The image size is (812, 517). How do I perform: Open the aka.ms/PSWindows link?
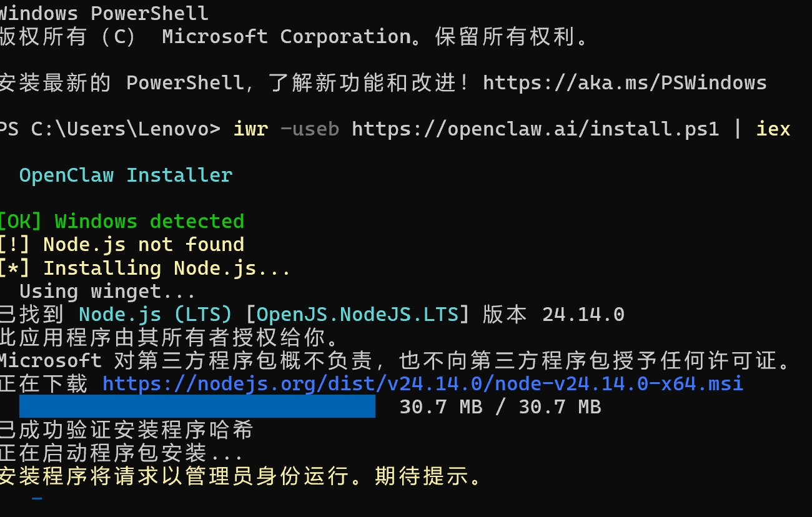click(x=625, y=83)
